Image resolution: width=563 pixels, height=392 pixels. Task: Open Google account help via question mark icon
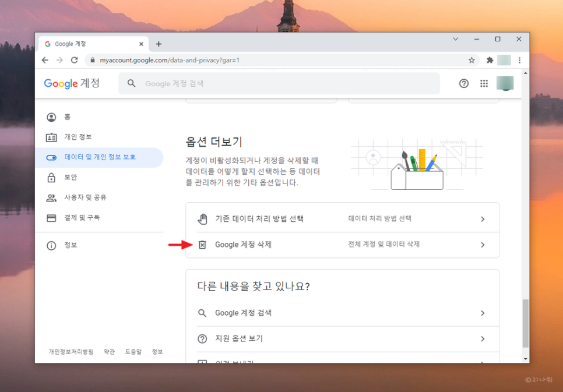click(x=463, y=83)
